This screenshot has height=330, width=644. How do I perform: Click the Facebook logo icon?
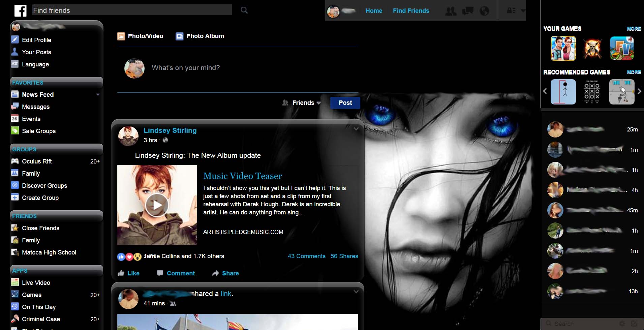click(x=20, y=10)
